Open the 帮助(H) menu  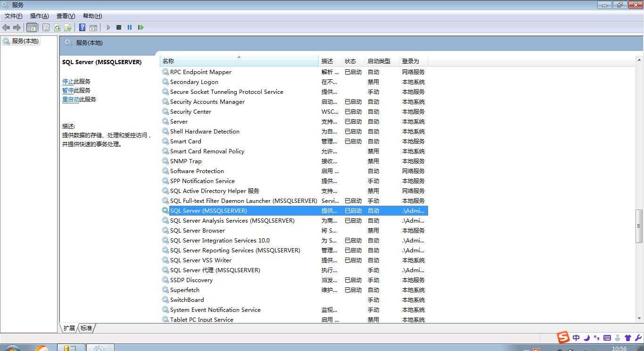click(92, 16)
